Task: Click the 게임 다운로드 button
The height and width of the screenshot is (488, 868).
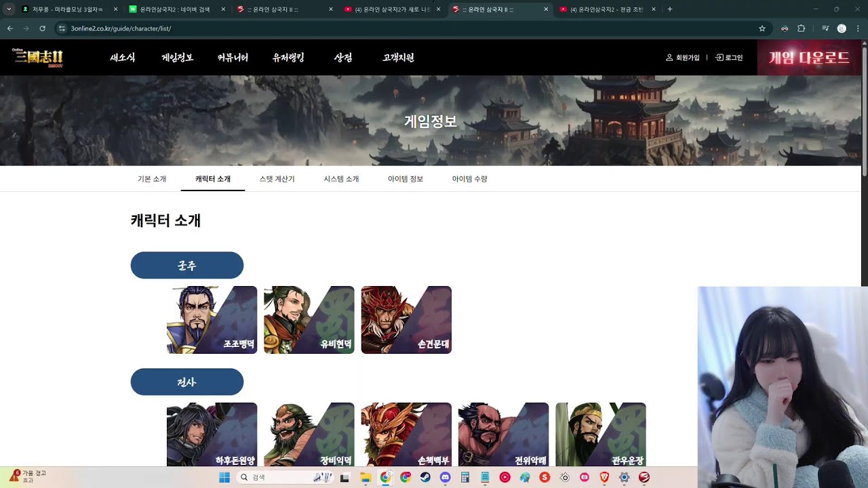Action: 809,58
